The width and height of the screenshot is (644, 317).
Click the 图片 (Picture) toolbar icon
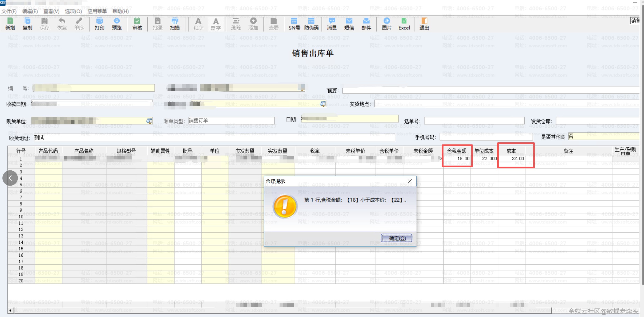(387, 24)
